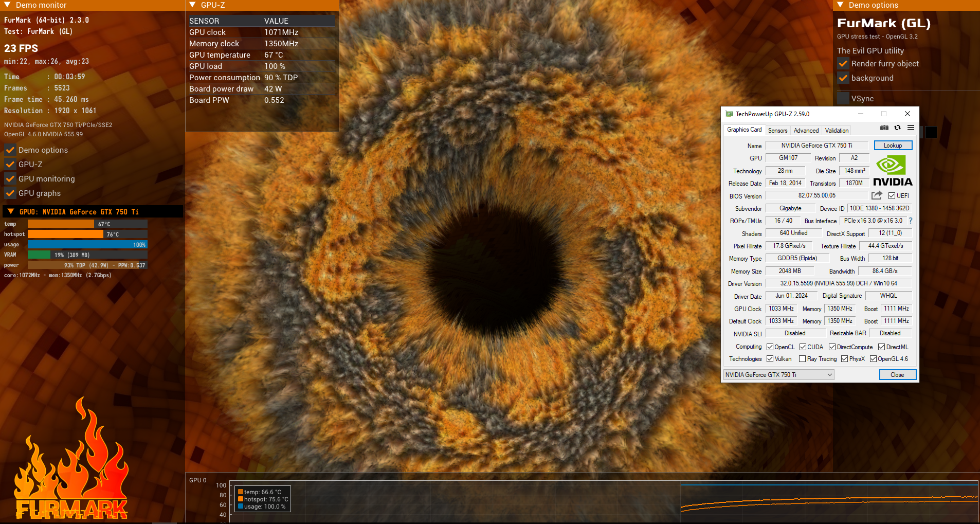Export the BIOS using the share icon
The height and width of the screenshot is (524, 980).
(x=876, y=195)
